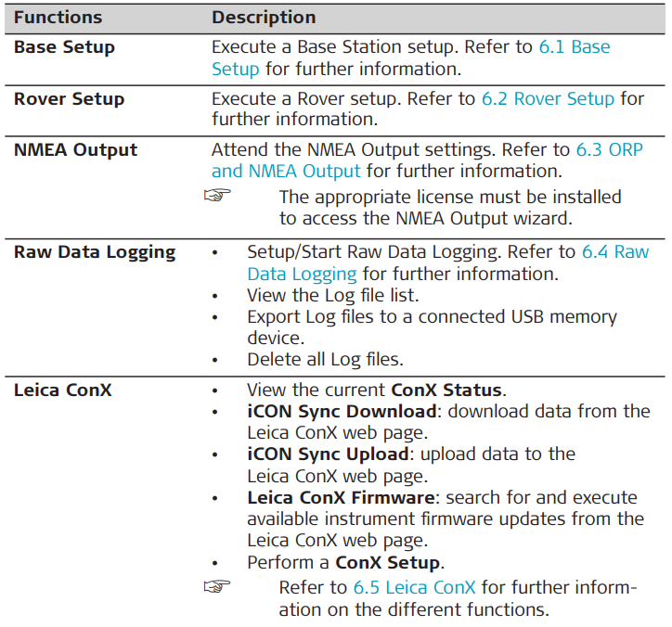
Task: Select the bold Rover Setup row label
Action: pos(69,99)
